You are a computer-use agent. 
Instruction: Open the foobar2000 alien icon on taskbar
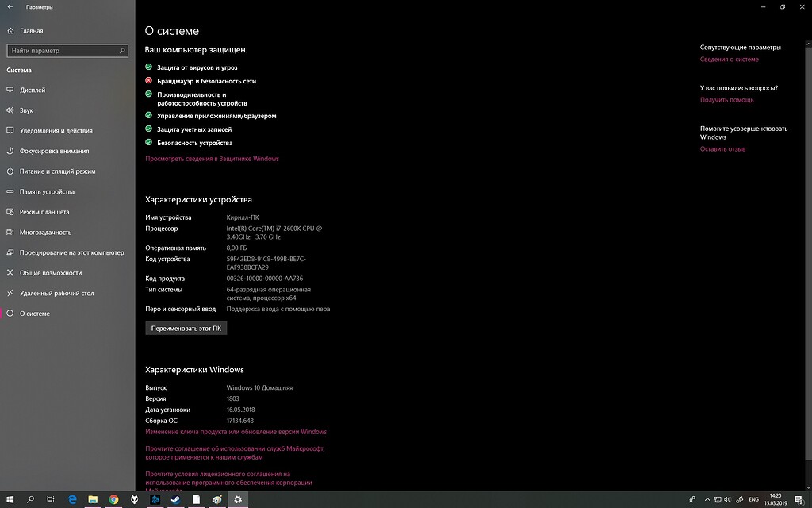coord(134,500)
